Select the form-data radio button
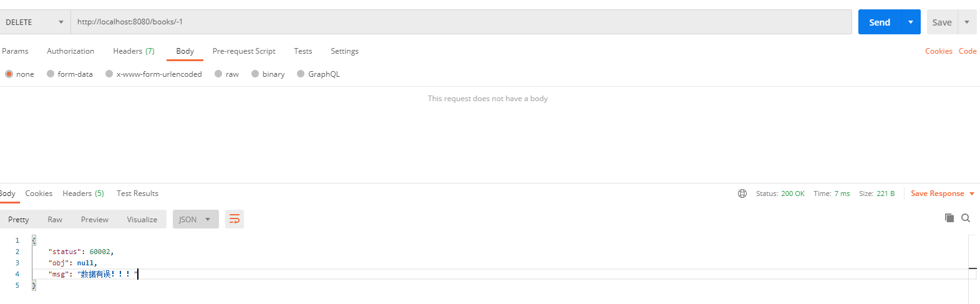980x304 pixels. coord(51,74)
